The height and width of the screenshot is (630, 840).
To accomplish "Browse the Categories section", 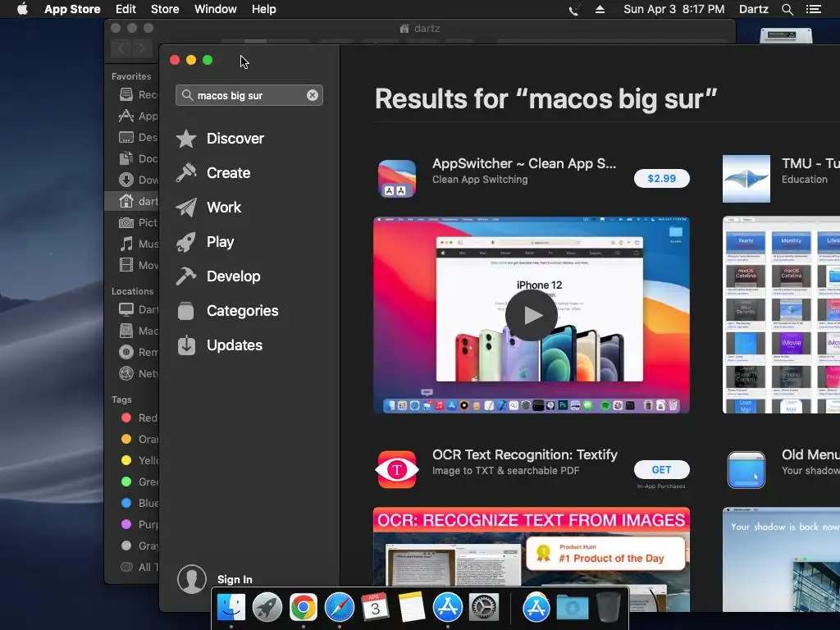I will pyautogui.click(x=227, y=310).
